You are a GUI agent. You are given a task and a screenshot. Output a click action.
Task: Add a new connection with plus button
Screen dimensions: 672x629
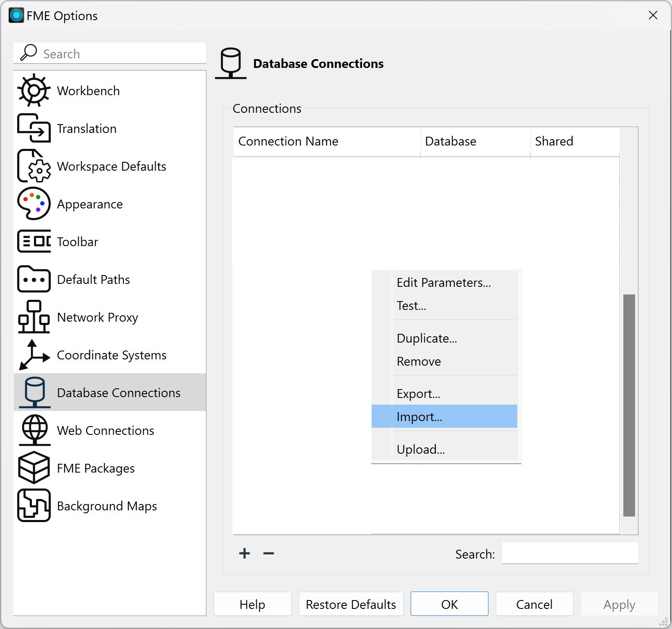[x=245, y=554]
